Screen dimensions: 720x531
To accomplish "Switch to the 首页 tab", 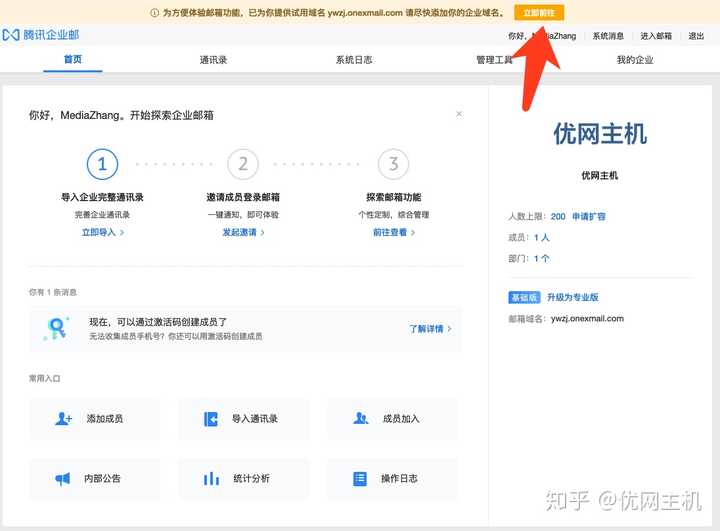I will (x=73, y=59).
